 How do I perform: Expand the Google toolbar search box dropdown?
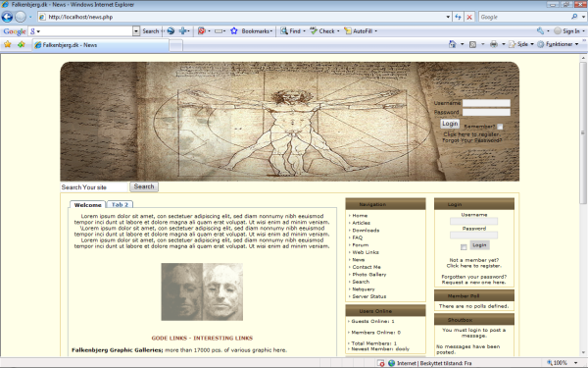point(136,31)
